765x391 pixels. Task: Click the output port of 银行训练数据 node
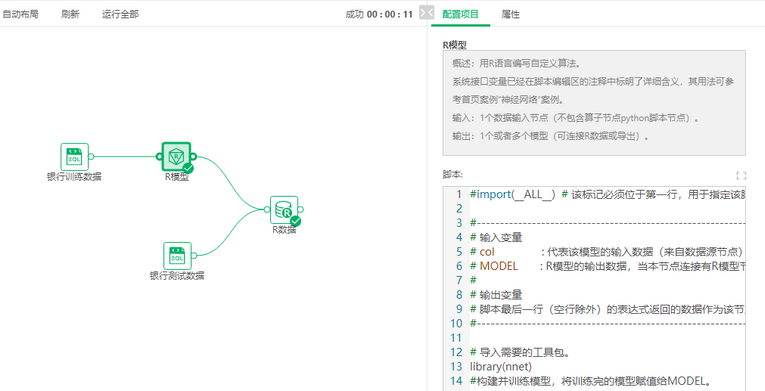[91, 157]
